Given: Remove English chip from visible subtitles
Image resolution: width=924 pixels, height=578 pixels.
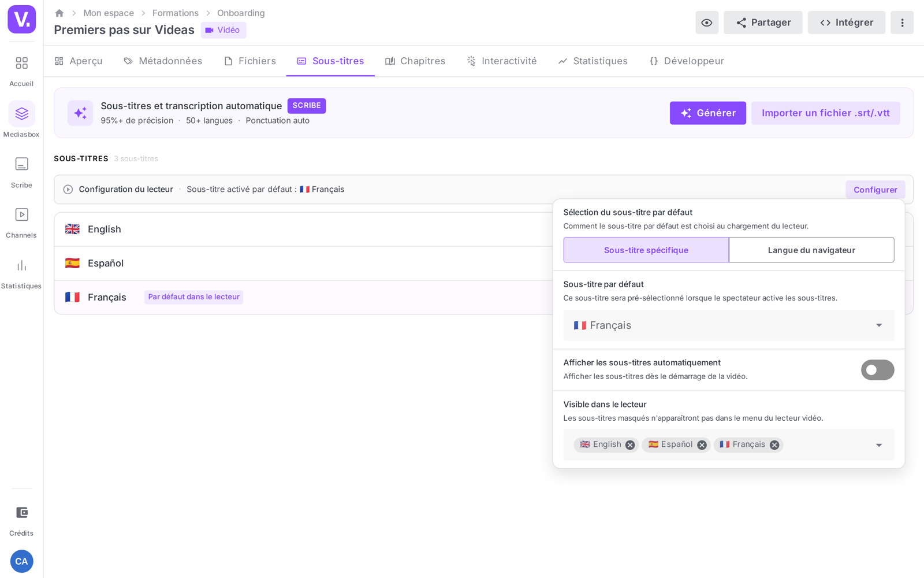Looking at the screenshot, I should click(x=630, y=445).
